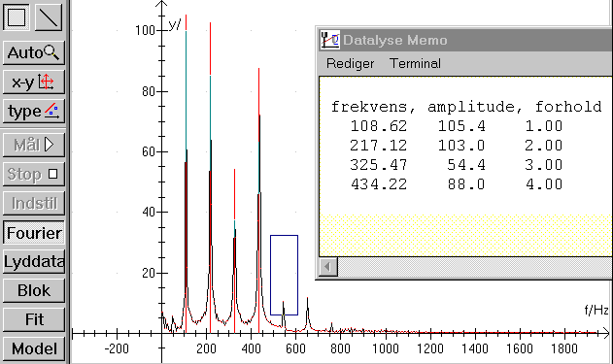This screenshot has height=364, width=613.
Task: Open the graph type button
Action: [x=34, y=112]
